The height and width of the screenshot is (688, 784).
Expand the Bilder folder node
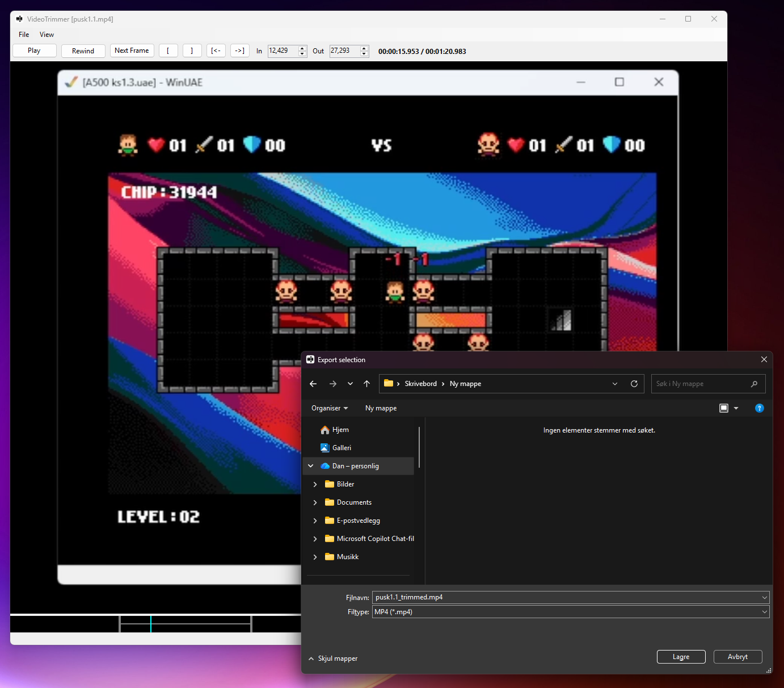315,484
